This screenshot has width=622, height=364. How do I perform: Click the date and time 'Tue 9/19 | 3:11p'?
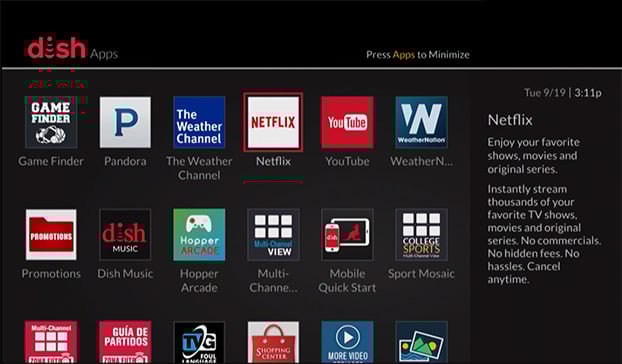tap(563, 93)
